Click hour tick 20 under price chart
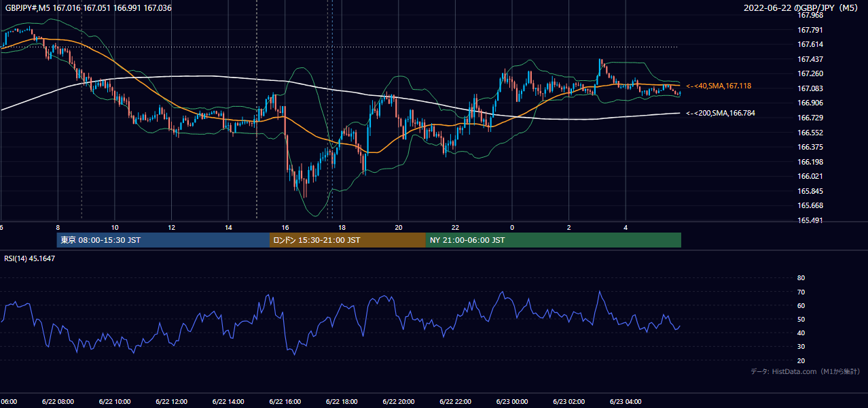Screen dimensions: 868x408 pyautogui.click(x=399, y=228)
